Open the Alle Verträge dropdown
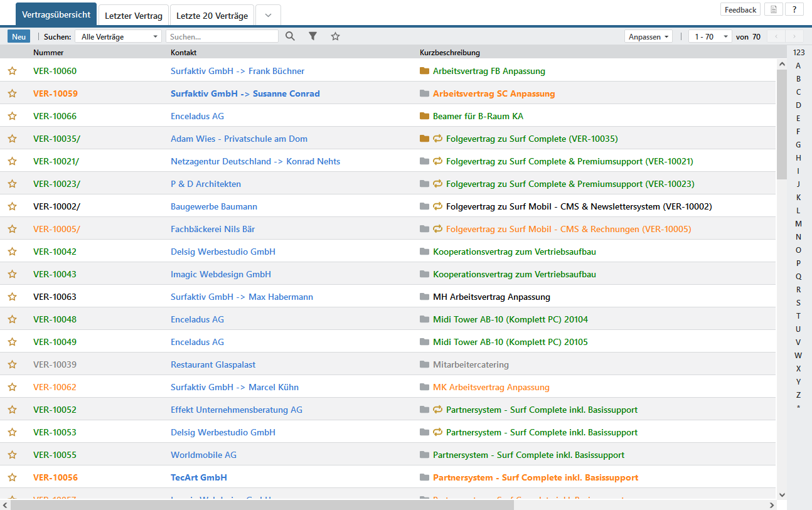The image size is (812, 510). (119, 36)
